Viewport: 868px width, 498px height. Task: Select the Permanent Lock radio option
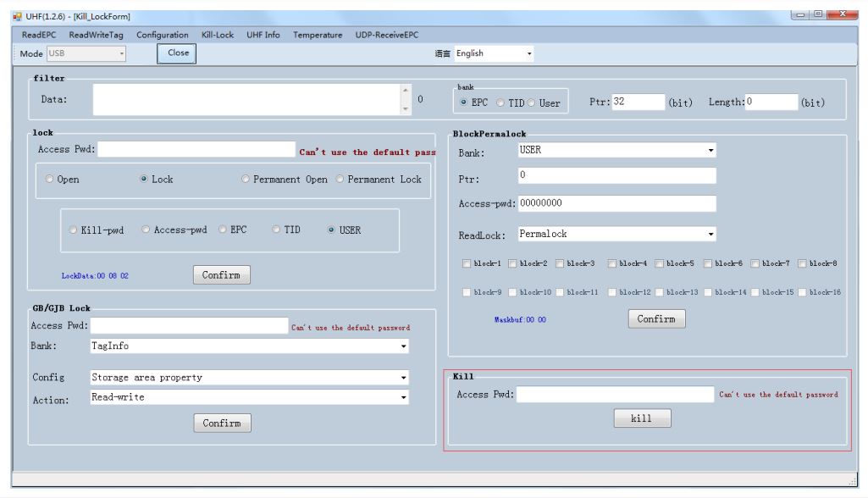tap(341, 180)
